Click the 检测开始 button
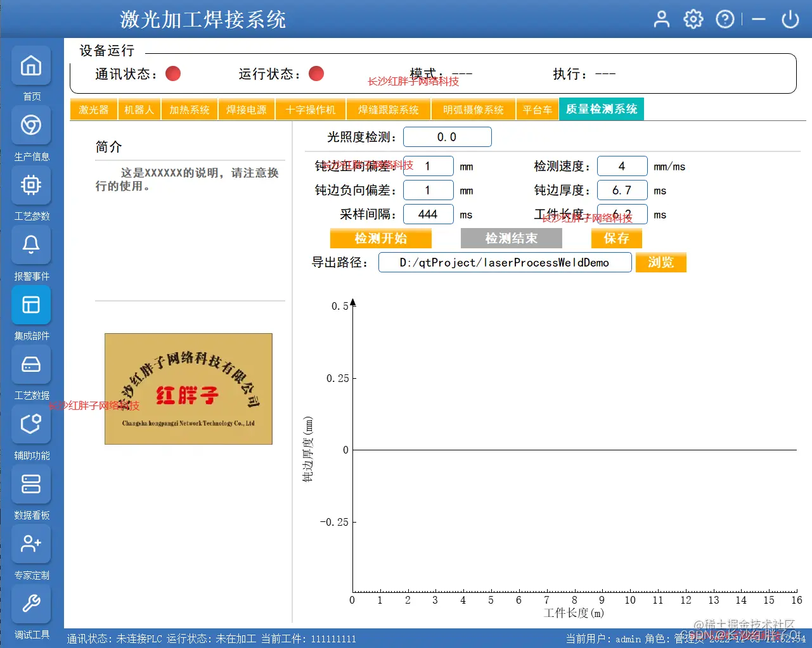The image size is (812, 648). [380, 238]
